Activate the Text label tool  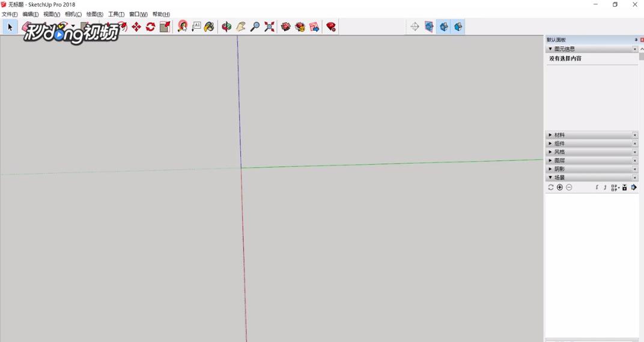(x=196, y=27)
